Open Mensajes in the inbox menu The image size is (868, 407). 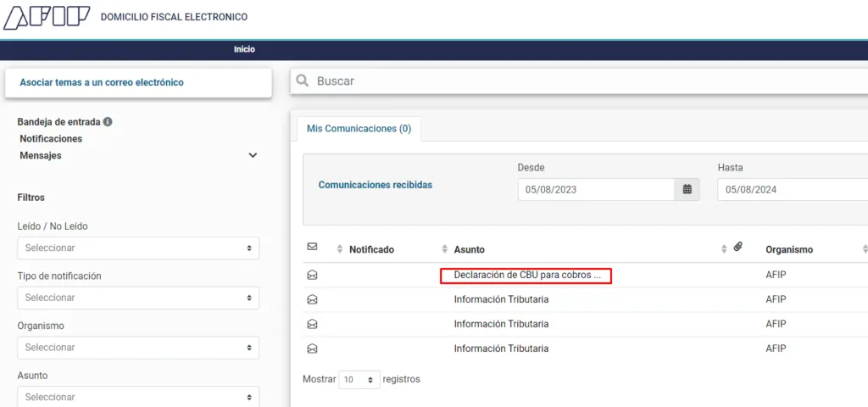pos(41,156)
